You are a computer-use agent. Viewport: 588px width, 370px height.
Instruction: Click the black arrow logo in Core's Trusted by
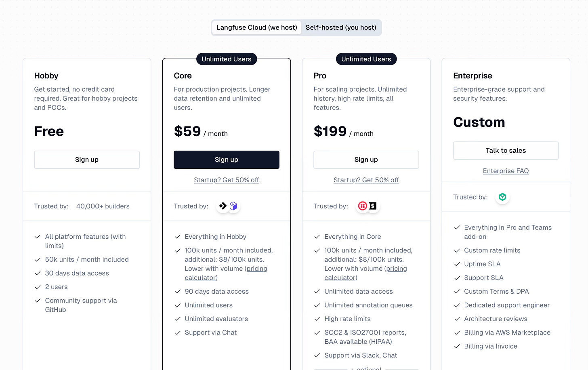223,206
